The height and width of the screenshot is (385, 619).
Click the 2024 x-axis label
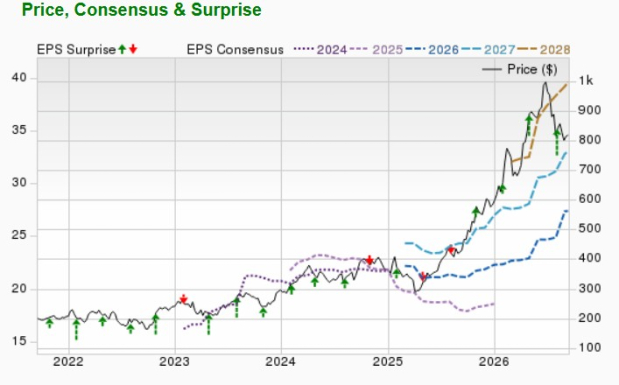coord(281,362)
